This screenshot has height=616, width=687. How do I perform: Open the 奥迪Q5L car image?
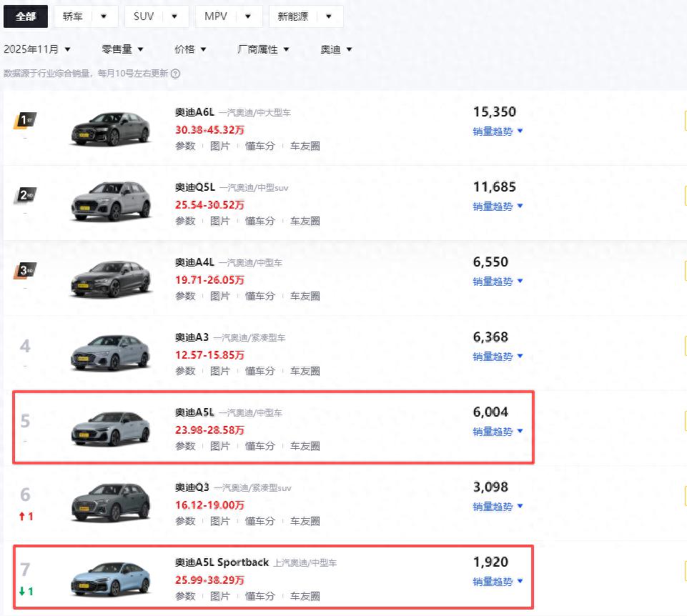coord(111,204)
